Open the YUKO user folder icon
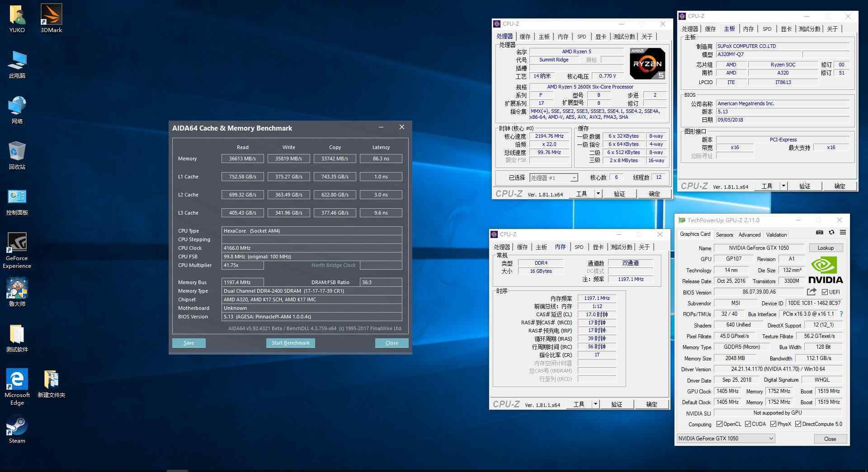This screenshot has height=472, width=868. pos(17,18)
